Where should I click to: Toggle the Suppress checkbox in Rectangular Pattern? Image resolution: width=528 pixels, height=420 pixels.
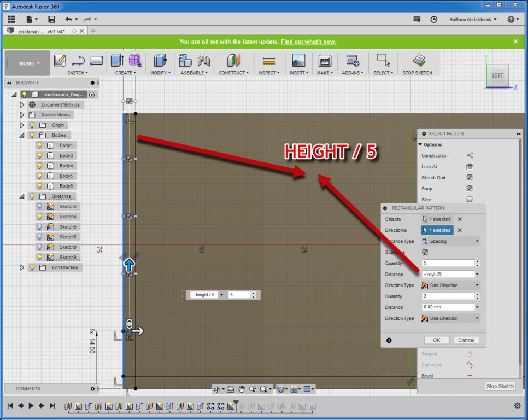click(x=425, y=252)
